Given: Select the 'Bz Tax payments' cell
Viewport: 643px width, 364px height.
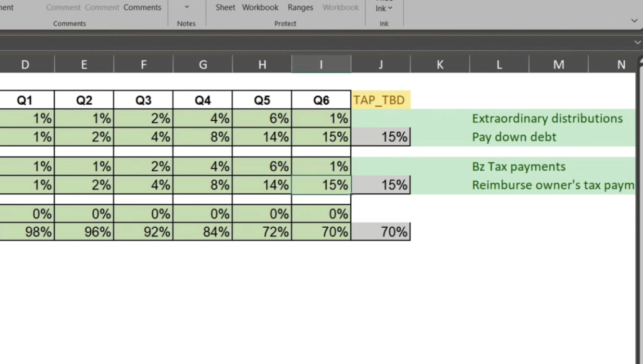Looking at the screenshot, I should tap(518, 167).
